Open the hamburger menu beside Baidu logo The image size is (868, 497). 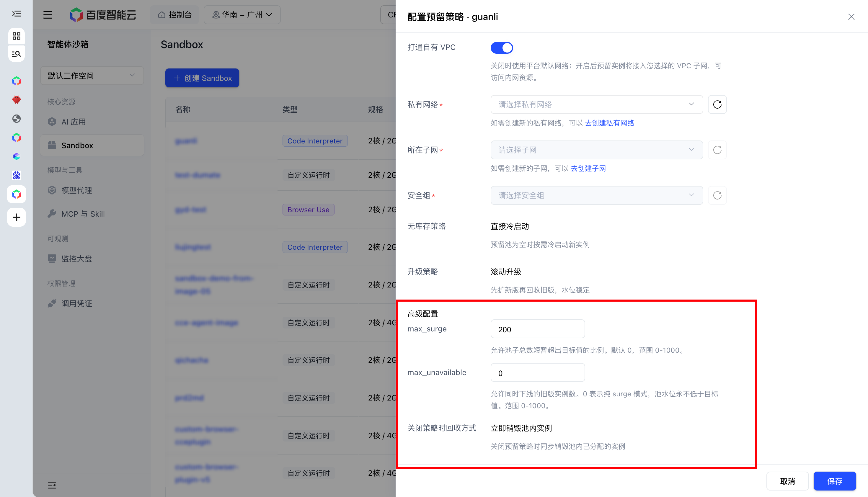click(48, 15)
